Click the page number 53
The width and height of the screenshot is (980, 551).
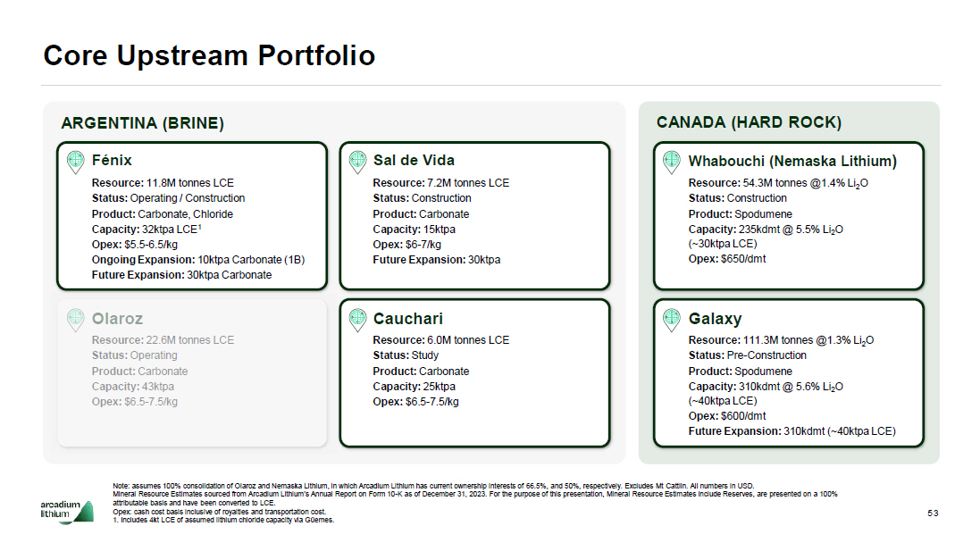(934, 513)
